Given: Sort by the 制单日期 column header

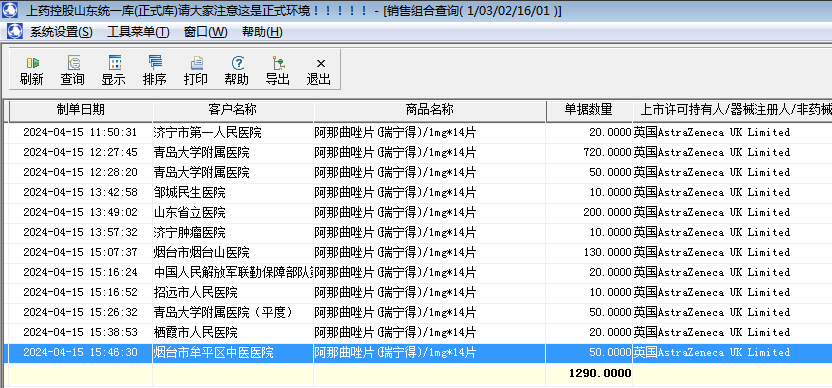Looking at the screenshot, I should click(81, 110).
